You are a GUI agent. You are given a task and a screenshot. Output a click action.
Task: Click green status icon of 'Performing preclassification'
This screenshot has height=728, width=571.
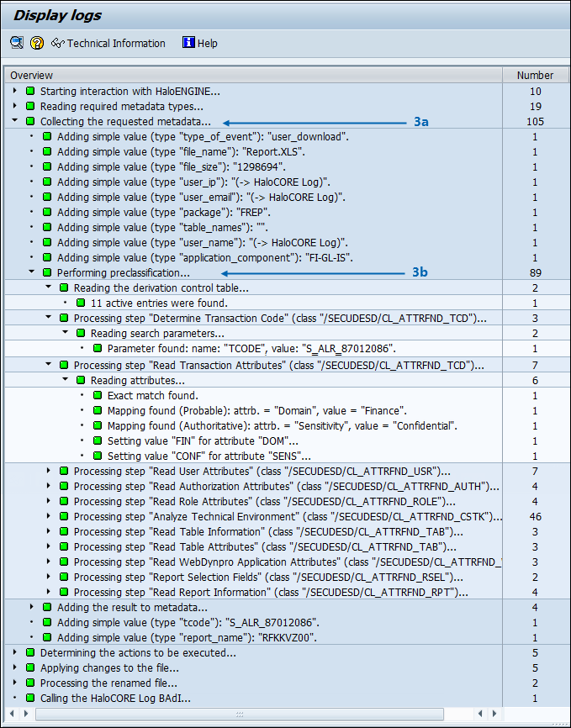47,272
